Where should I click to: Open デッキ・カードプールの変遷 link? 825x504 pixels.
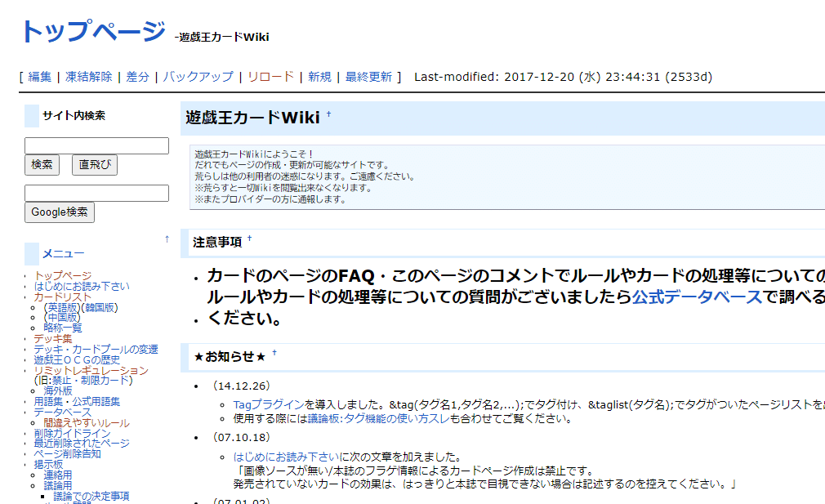[x=96, y=350]
